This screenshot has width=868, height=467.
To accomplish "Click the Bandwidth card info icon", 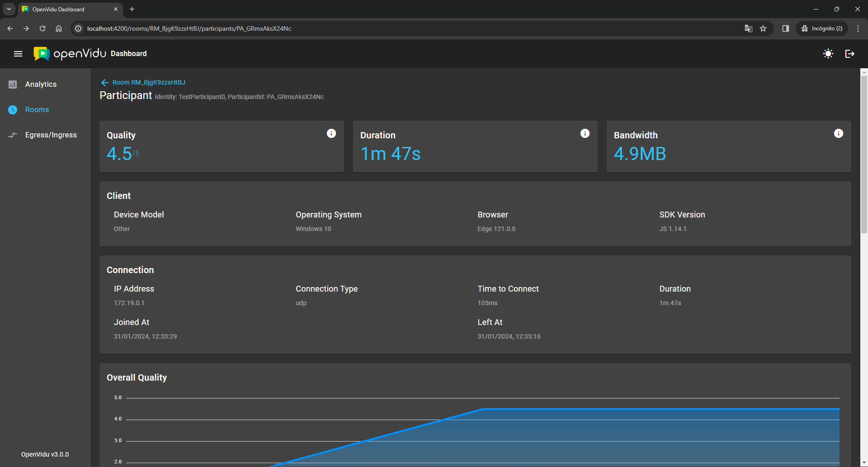I will click(838, 133).
